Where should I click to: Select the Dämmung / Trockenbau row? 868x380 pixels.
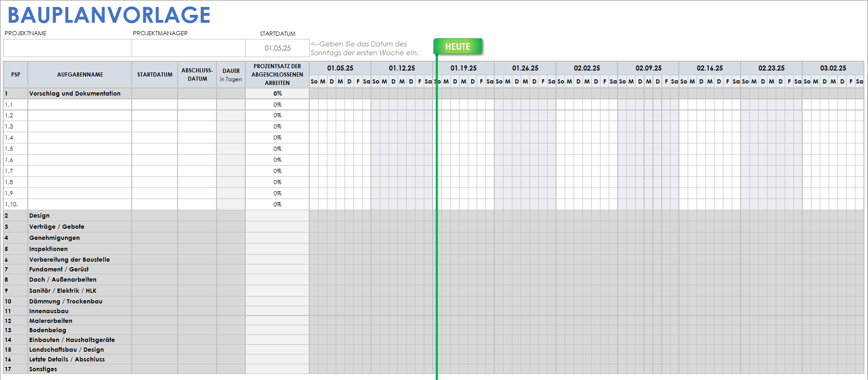(x=434, y=301)
